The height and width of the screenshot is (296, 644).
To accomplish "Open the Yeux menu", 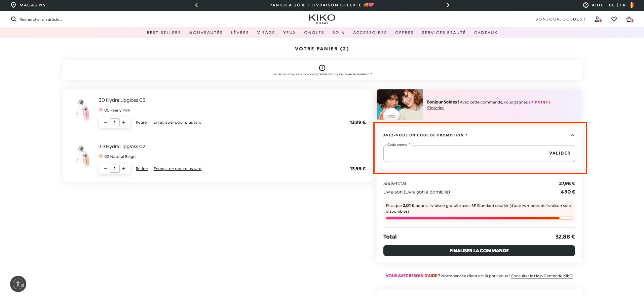I will [290, 33].
